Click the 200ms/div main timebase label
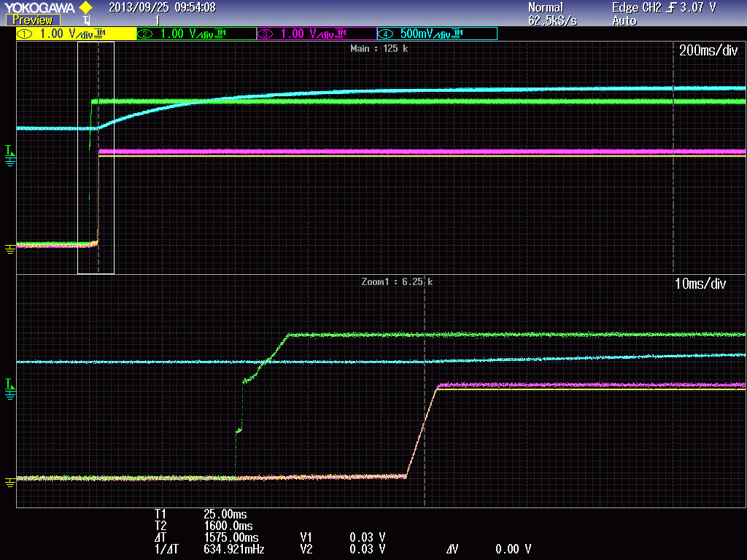The image size is (747, 560). point(708,50)
